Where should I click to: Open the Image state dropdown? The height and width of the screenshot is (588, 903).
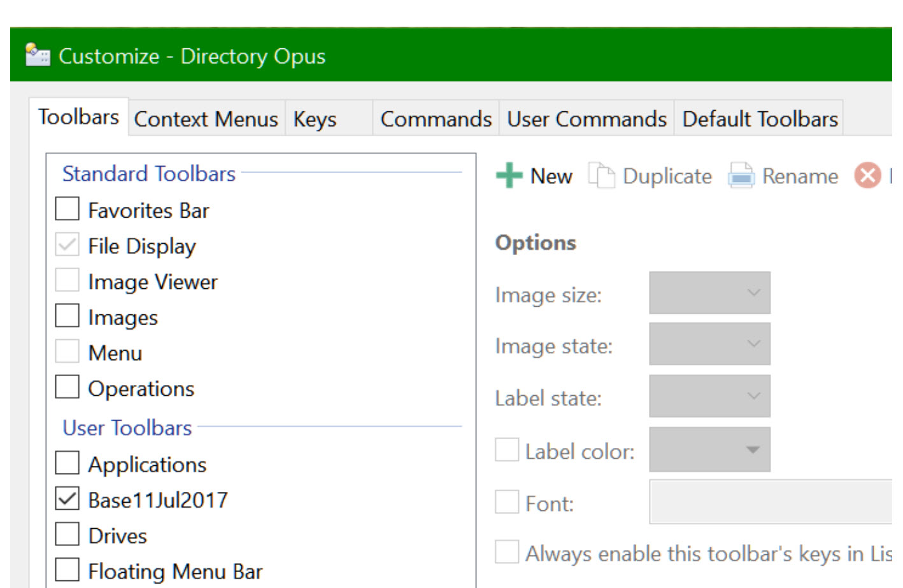pos(709,344)
